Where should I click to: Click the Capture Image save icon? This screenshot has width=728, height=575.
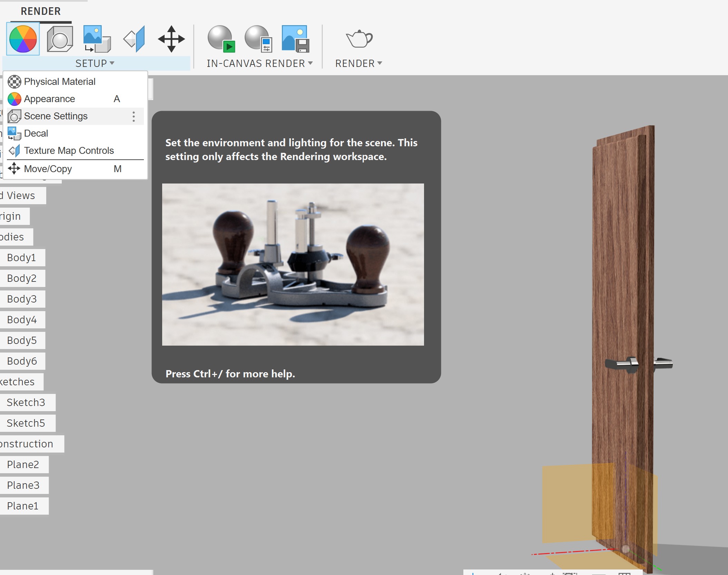pos(295,39)
